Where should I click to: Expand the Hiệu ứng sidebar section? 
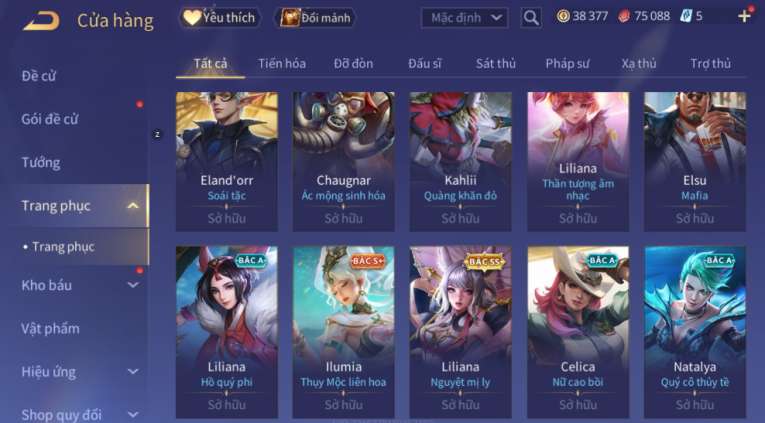coord(133,372)
